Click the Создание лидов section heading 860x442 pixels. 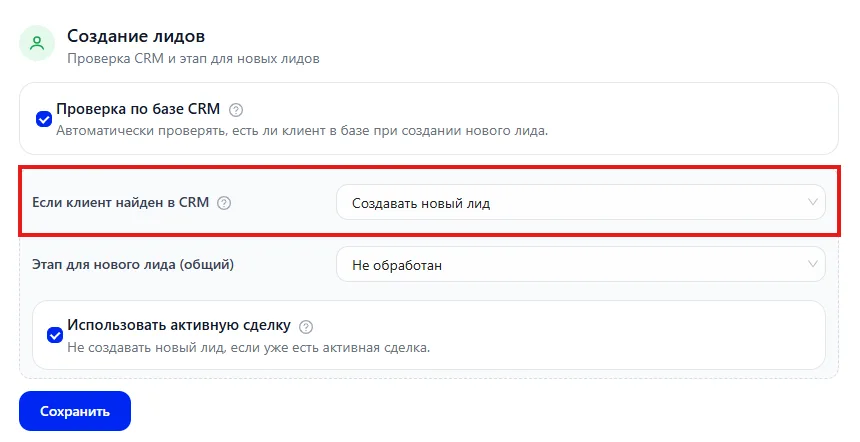click(x=136, y=36)
